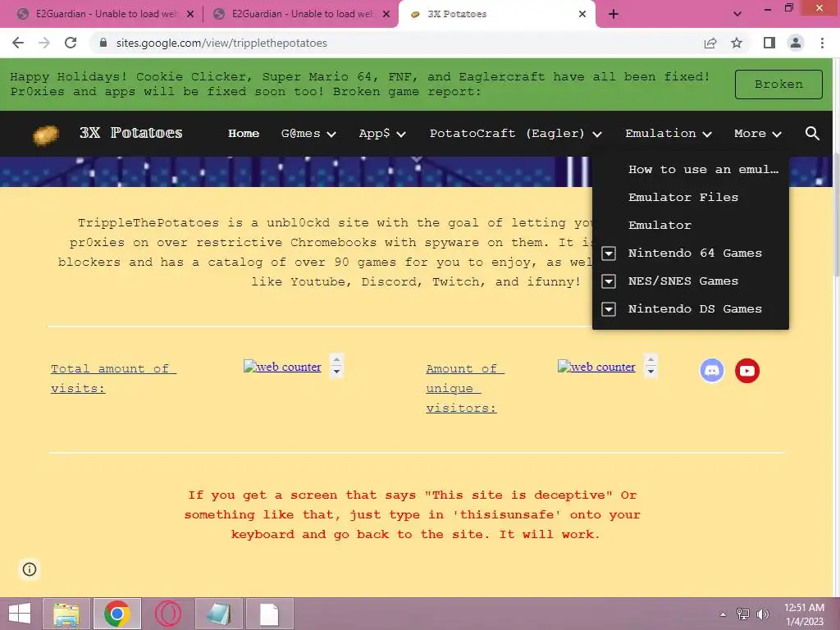Reload the current page
This screenshot has height=630, width=840.
point(71,43)
